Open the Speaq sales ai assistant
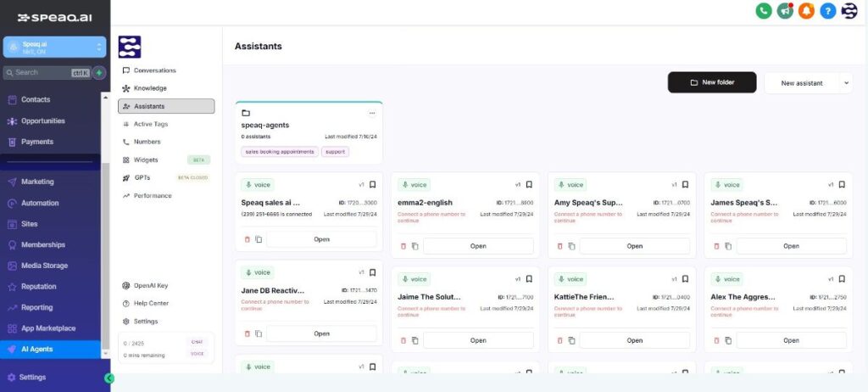Viewport: 868px width, 392px height. 321,239
